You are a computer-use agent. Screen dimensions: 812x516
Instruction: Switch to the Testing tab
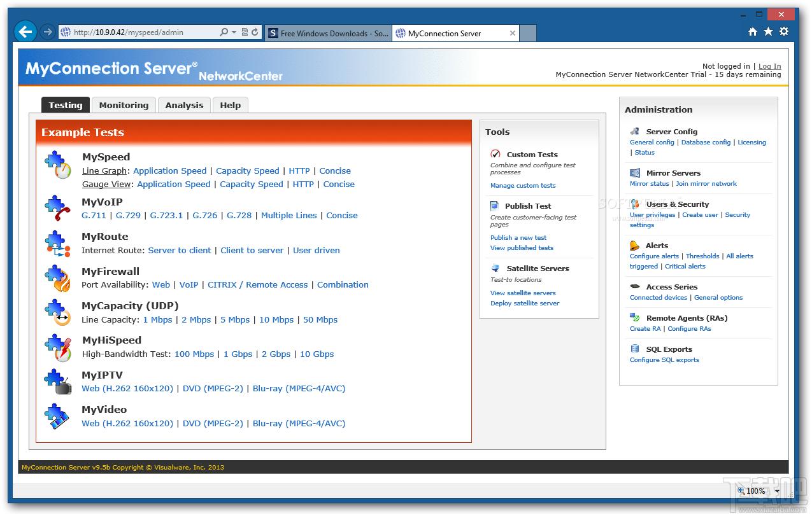coord(66,105)
